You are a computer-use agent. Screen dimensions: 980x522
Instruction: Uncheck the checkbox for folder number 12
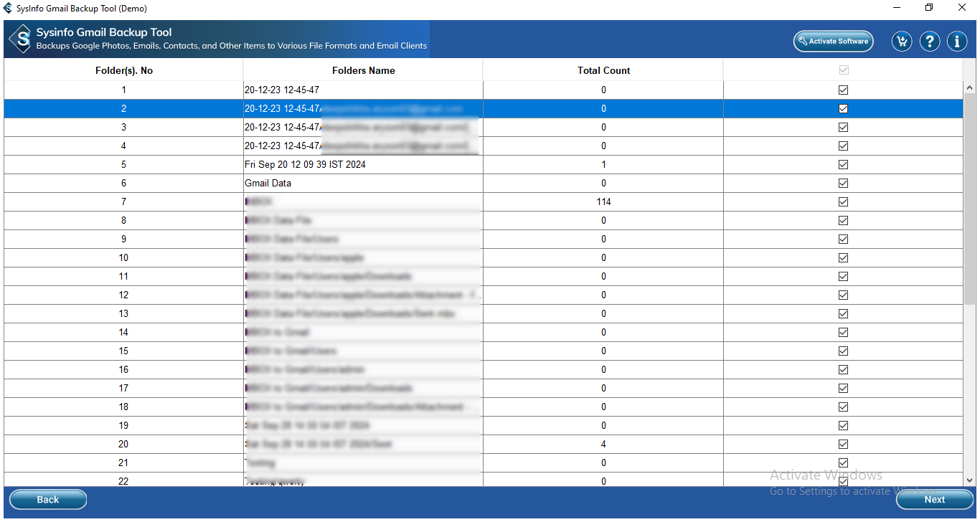(x=843, y=295)
